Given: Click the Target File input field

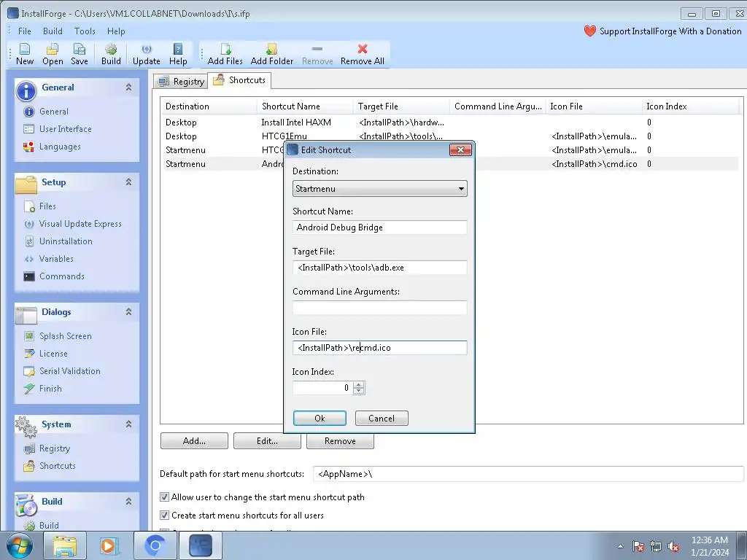Looking at the screenshot, I should tap(379, 267).
